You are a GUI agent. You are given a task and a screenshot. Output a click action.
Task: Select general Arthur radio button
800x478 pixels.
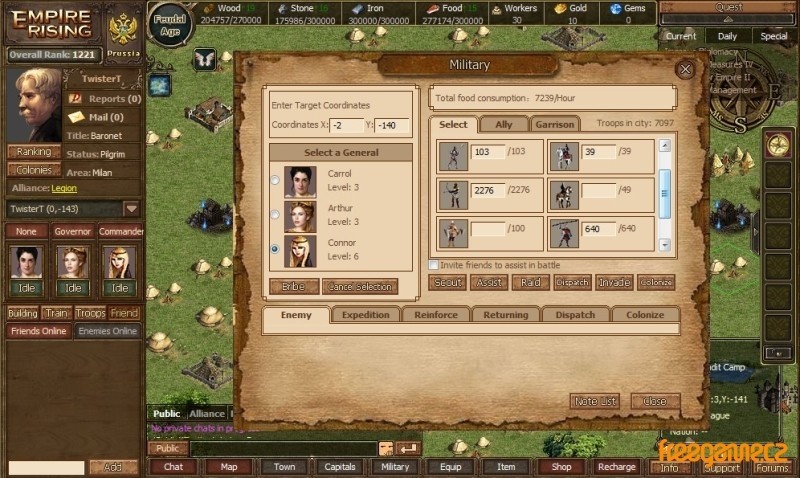275,214
